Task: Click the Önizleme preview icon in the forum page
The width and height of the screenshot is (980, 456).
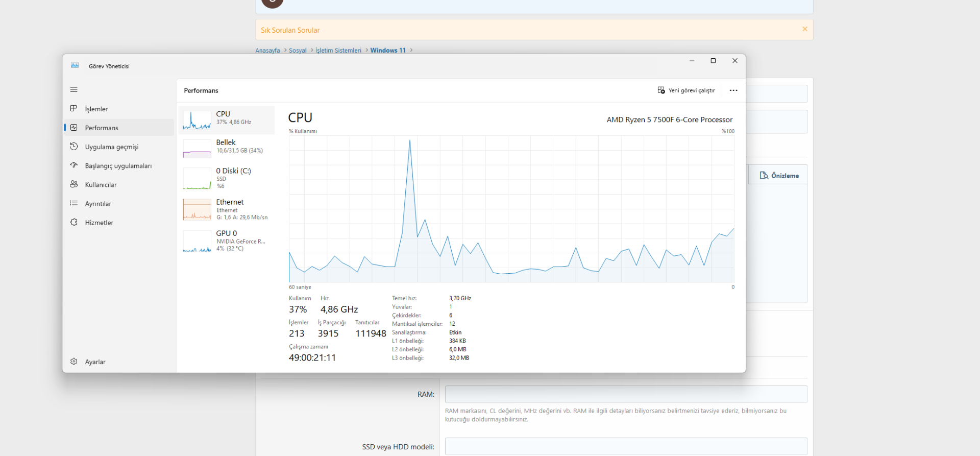Action: click(764, 176)
